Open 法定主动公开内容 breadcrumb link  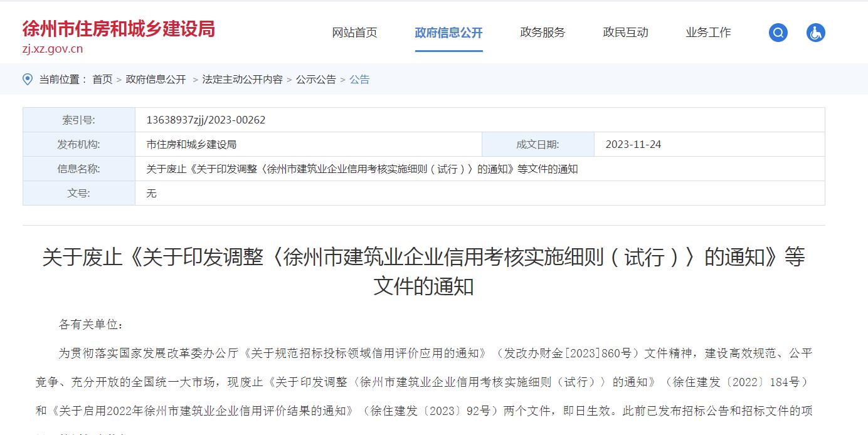click(242, 80)
